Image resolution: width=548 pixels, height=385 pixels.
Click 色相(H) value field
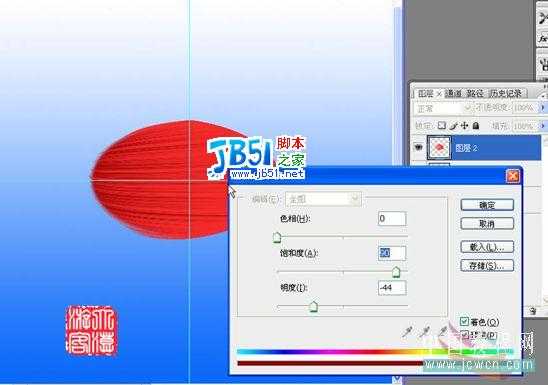[392, 218]
